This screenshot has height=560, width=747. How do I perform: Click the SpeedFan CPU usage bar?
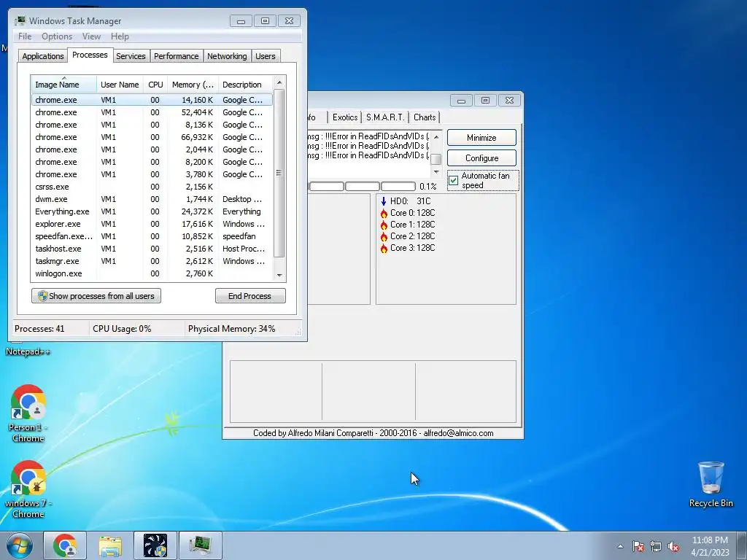[362, 186]
